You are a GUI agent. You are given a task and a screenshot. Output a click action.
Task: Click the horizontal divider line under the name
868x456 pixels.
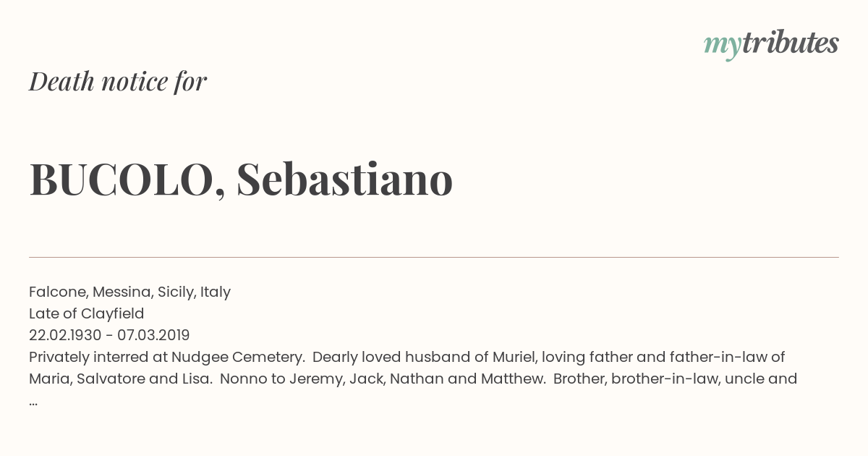point(434,257)
